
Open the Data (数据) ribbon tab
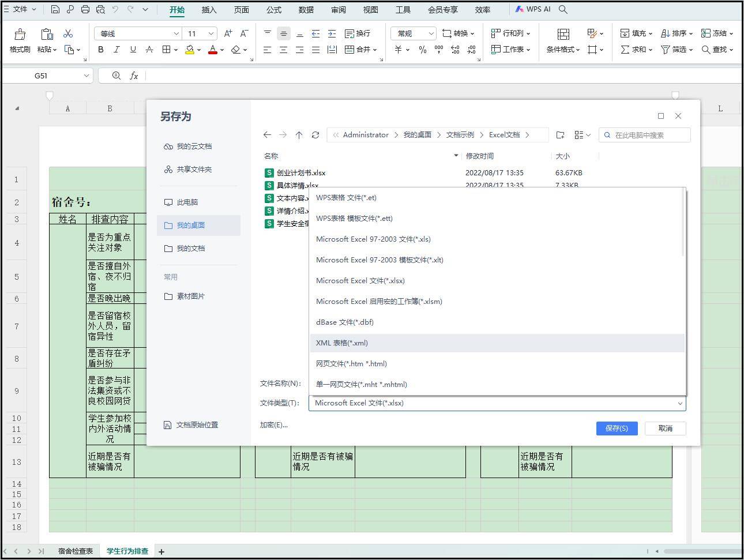306,10
